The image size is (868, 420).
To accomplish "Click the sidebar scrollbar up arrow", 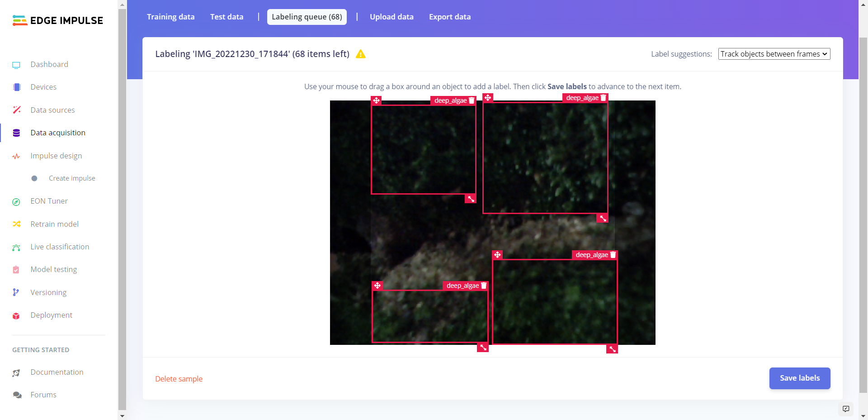I will (122, 4).
